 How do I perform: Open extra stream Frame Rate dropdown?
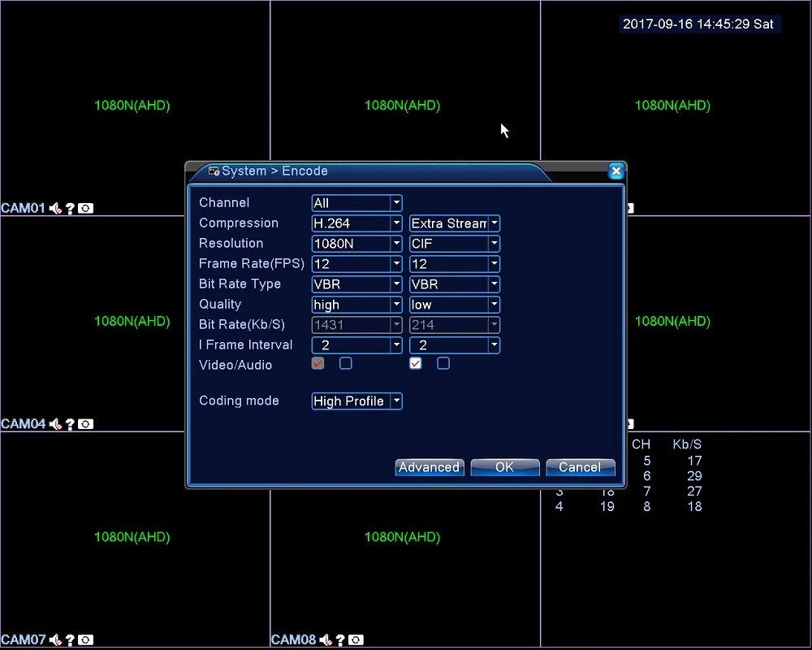pos(454,264)
